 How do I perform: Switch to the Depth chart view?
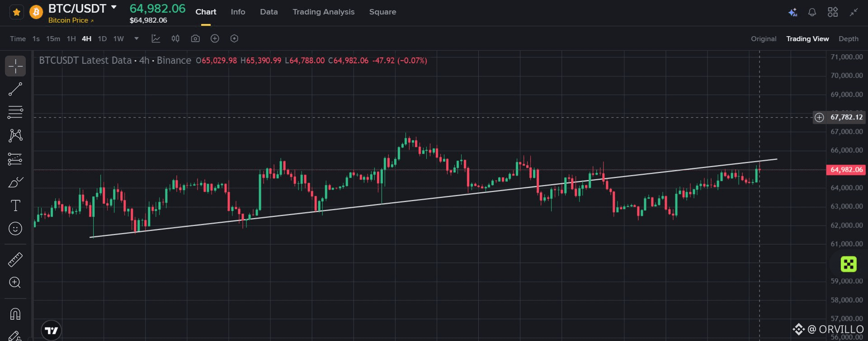848,39
